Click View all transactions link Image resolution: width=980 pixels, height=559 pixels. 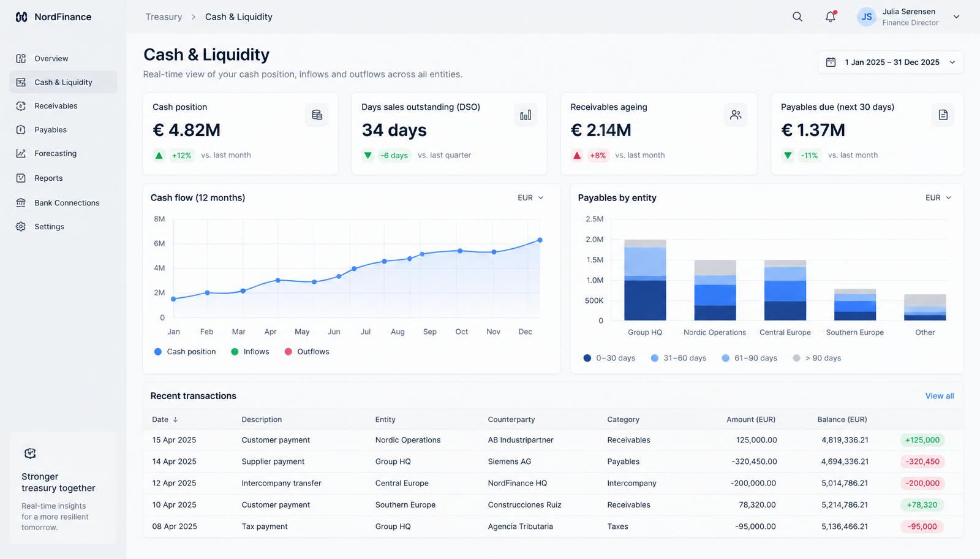[x=940, y=397]
